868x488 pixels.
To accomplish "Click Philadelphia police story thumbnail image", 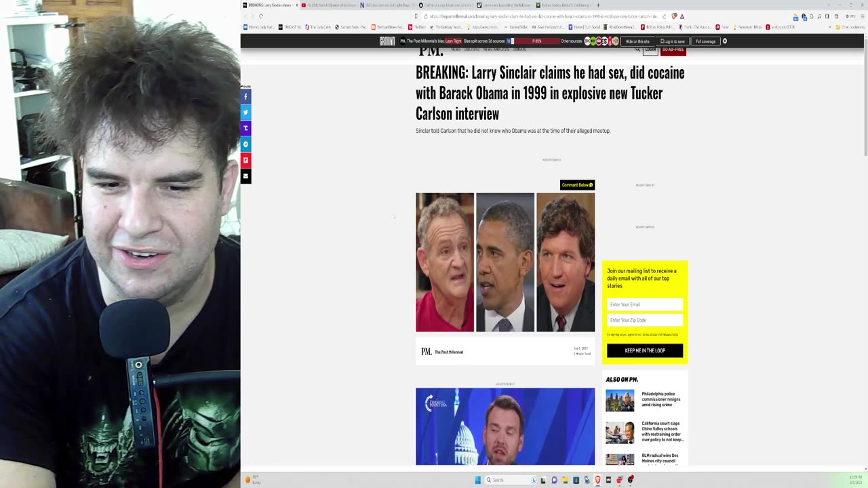I will point(620,401).
